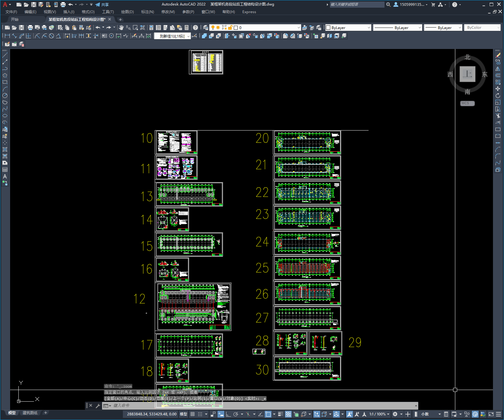Screen dimensions: 504x420
Task: Open the ByLayer color dropdown
Action: pos(348,28)
